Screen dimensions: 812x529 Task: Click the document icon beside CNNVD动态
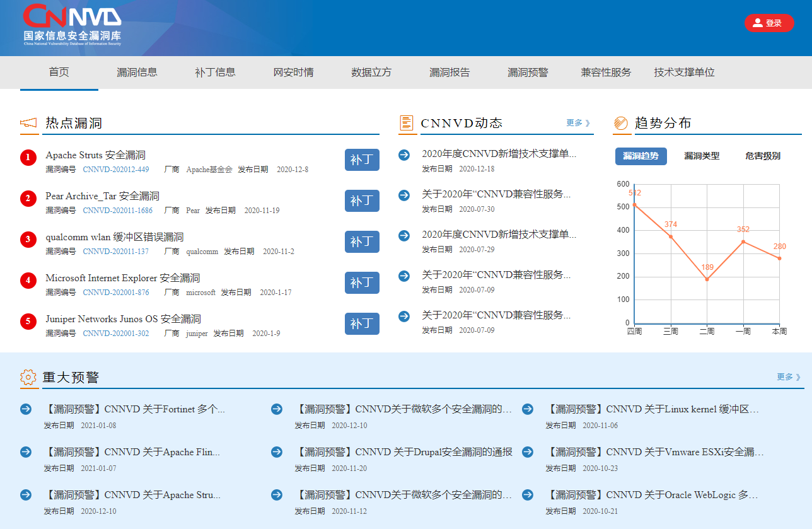[x=407, y=124]
